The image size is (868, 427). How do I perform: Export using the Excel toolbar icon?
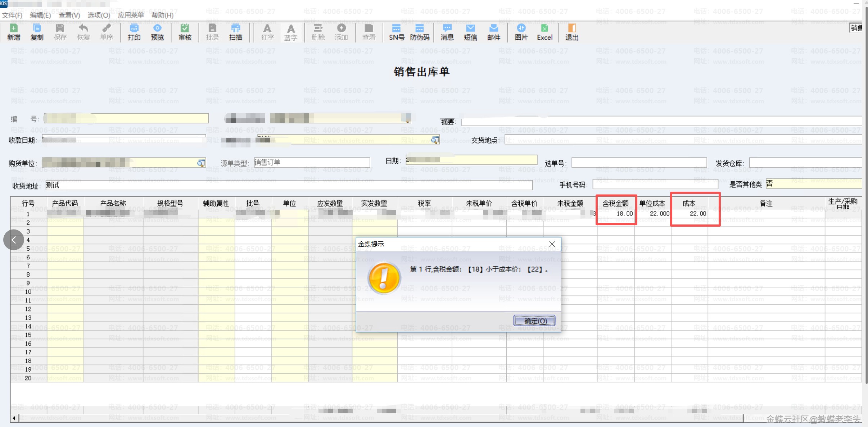point(544,32)
